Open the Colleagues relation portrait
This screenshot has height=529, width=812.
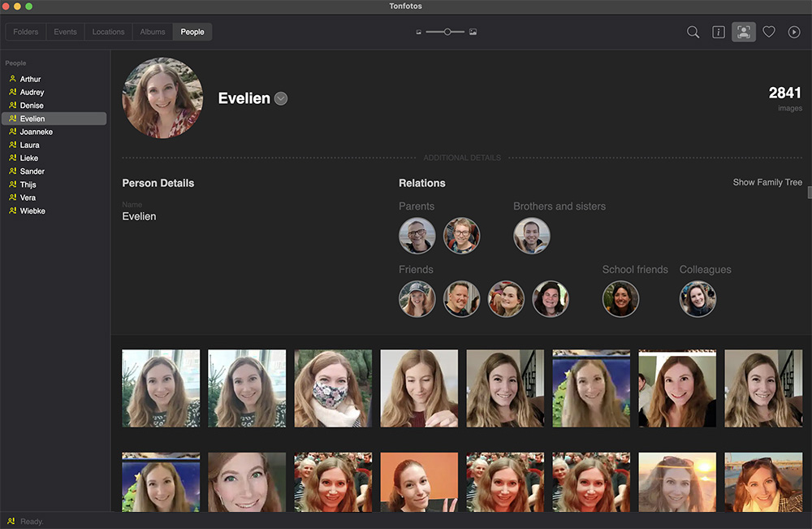coord(698,299)
